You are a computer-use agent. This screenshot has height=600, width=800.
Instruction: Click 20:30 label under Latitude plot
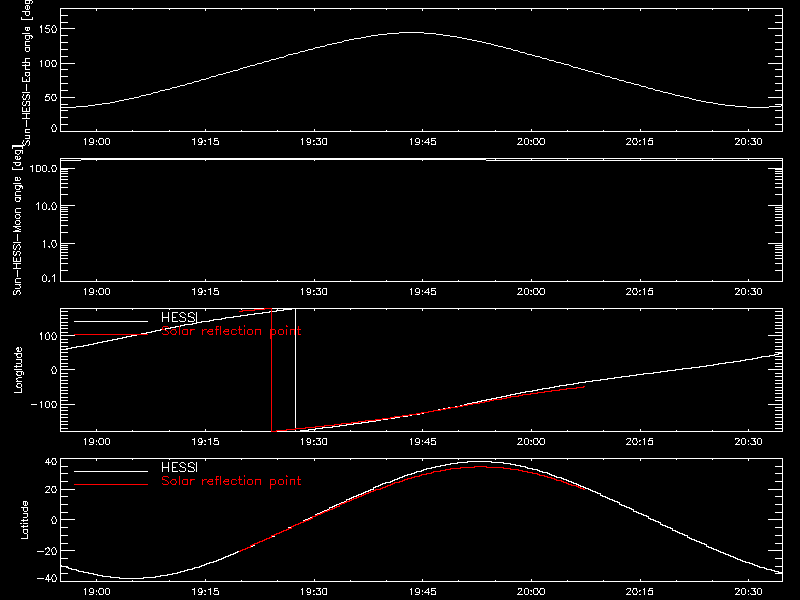(x=748, y=592)
